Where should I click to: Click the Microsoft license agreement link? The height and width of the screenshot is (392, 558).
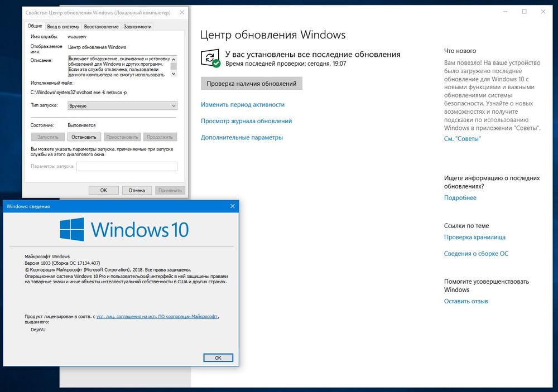click(x=157, y=316)
